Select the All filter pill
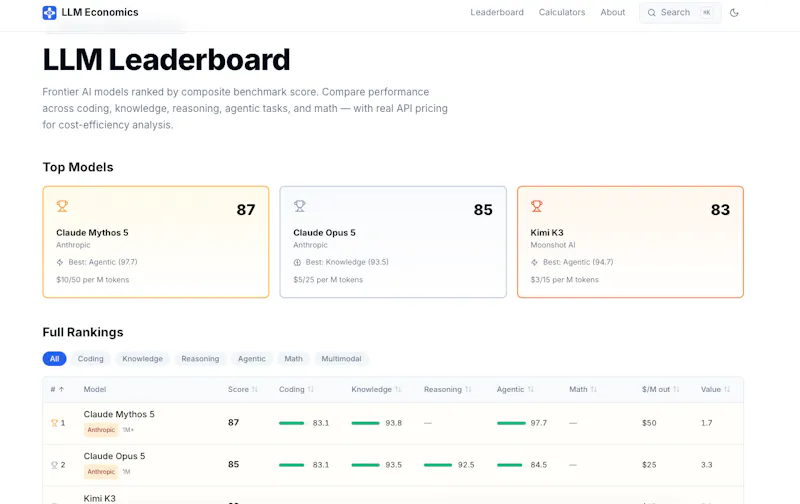 (x=55, y=359)
